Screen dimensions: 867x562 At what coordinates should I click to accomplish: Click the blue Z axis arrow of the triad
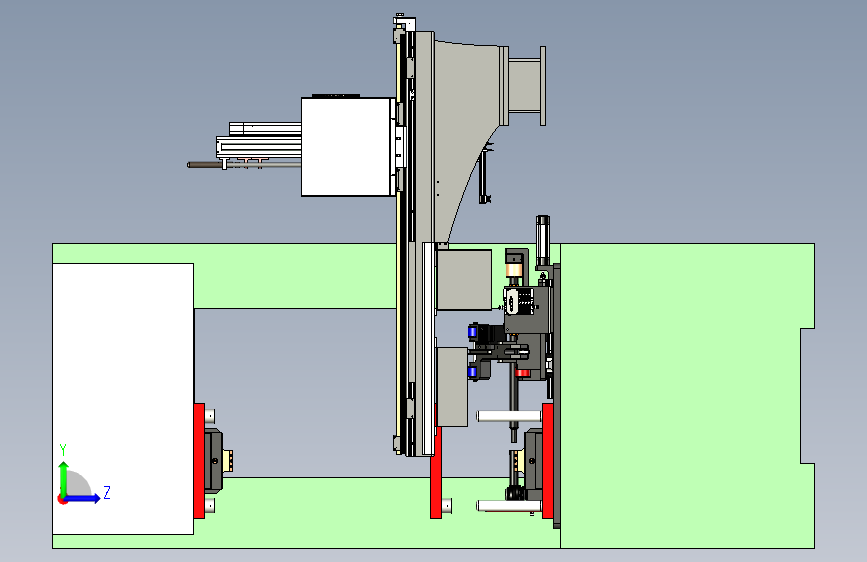tap(83, 498)
